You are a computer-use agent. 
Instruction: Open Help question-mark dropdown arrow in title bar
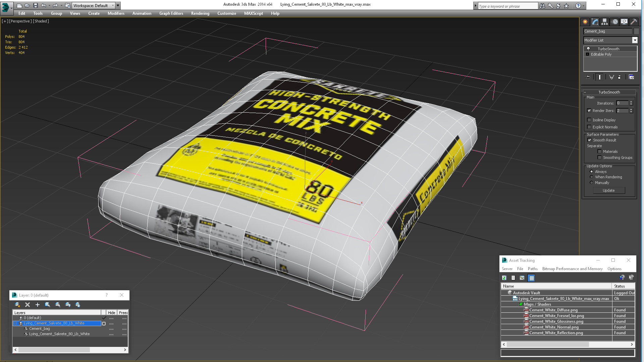click(584, 6)
